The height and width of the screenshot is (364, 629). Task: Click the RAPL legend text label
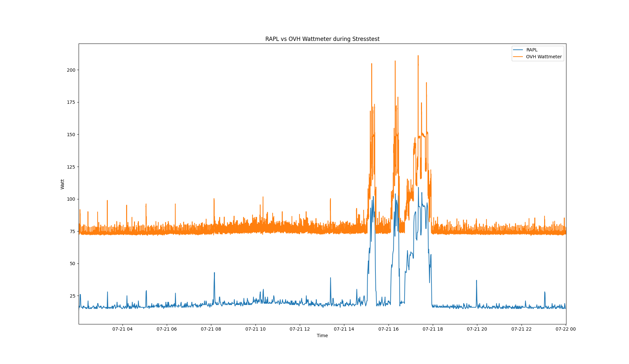[532, 50]
